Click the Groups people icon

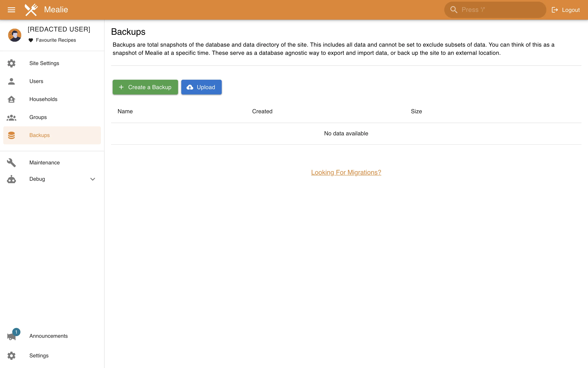(11, 117)
